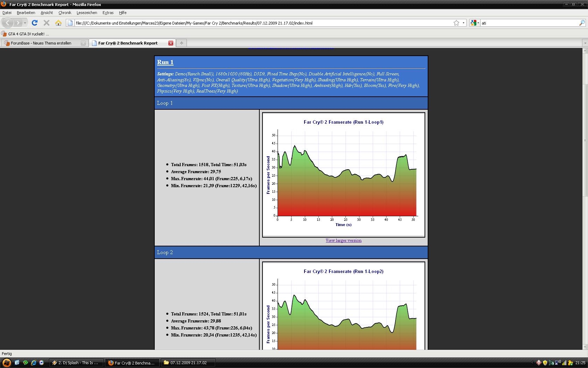Click the page icon in the address bar
The width and height of the screenshot is (588, 368).
click(70, 23)
